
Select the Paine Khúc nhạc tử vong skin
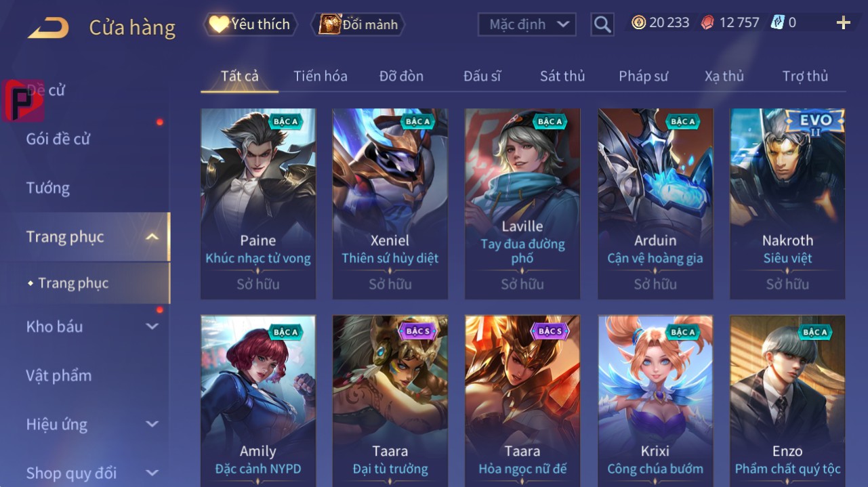click(x=258, y=204)
